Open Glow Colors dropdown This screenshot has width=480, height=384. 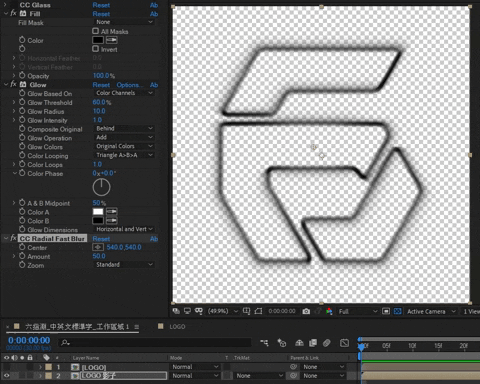click(123, 146)
